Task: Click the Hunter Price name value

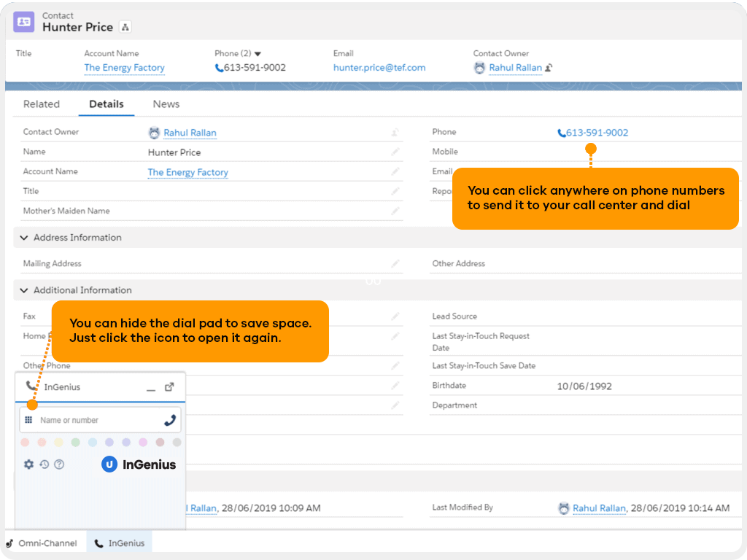Action: pos(174,152)
